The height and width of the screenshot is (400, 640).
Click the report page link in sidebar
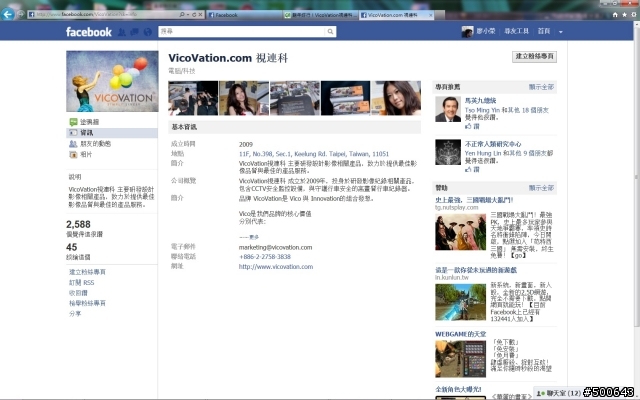pyautogui.click(x=87, y=303)
